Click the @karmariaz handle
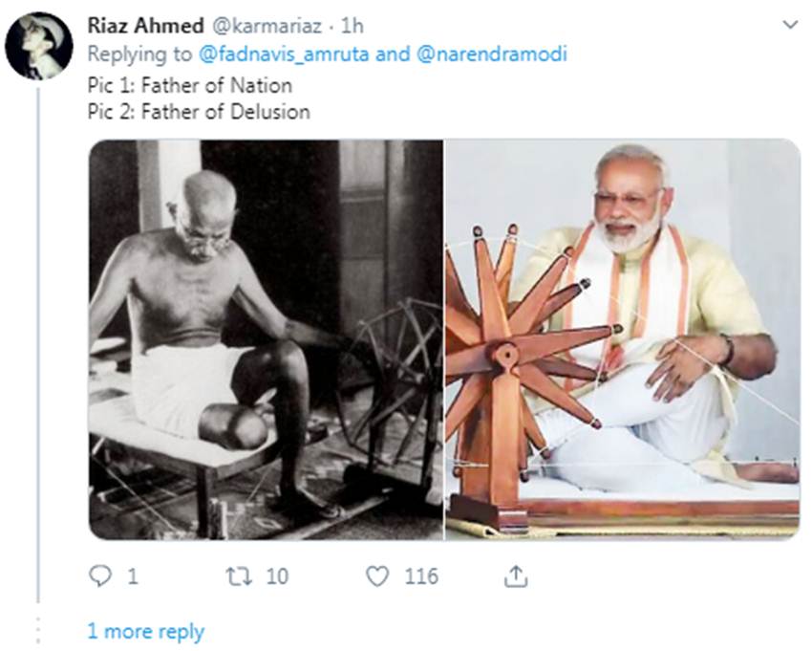812x651 pixels. click(257, 25)
